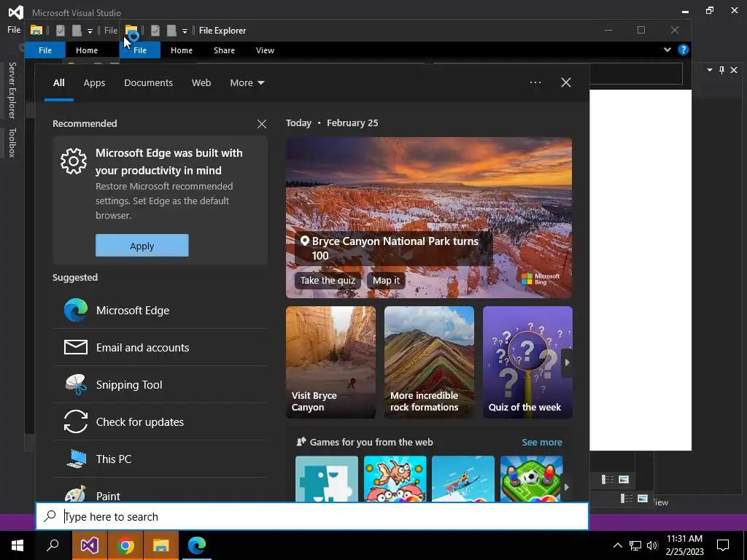Show next Bing image cards arrow
The height and width of the screenshot is (560, 747).
coord(567,362)
